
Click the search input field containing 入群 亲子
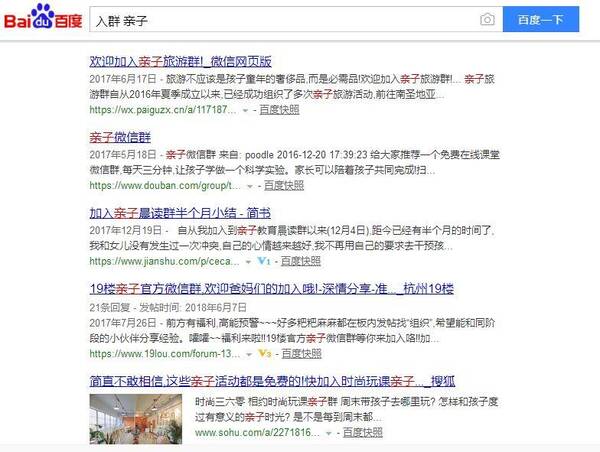click(x=284, y=20)
